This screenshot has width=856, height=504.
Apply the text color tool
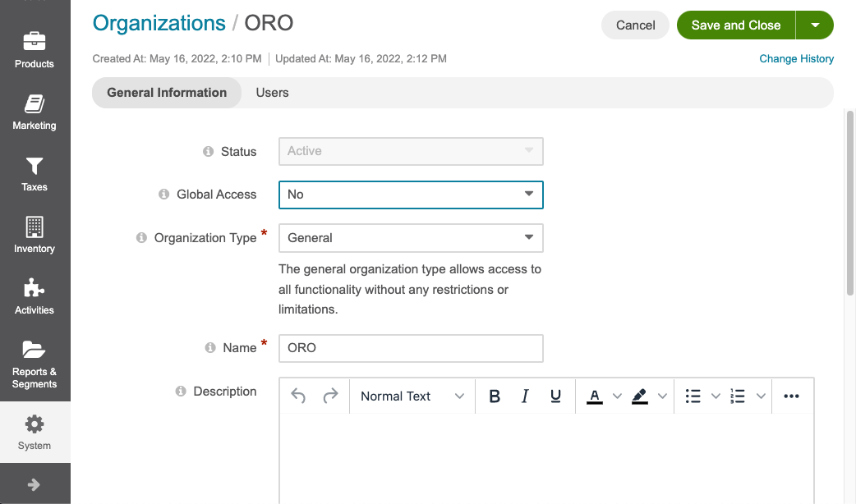point(595,396)
